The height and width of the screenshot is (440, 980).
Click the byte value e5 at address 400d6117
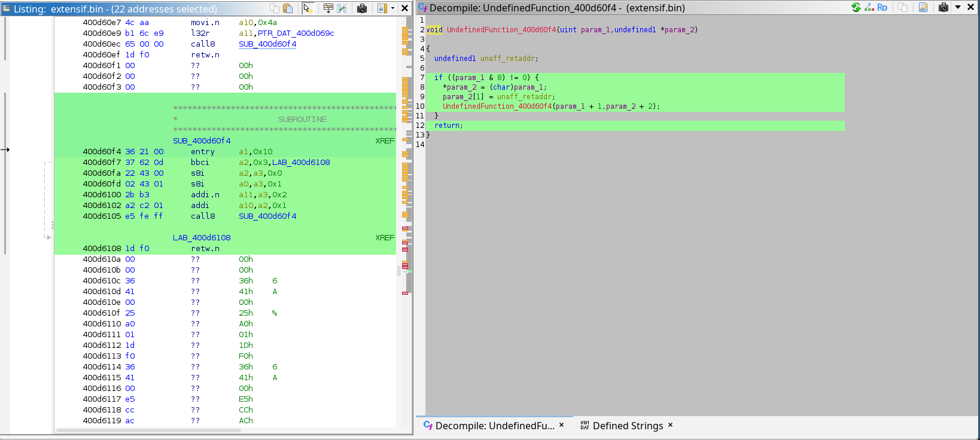(x=130, y=399)
